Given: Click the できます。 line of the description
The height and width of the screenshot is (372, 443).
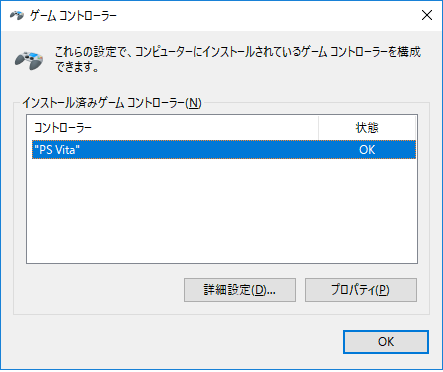Looking at the screenshot, I should (77, 67).
